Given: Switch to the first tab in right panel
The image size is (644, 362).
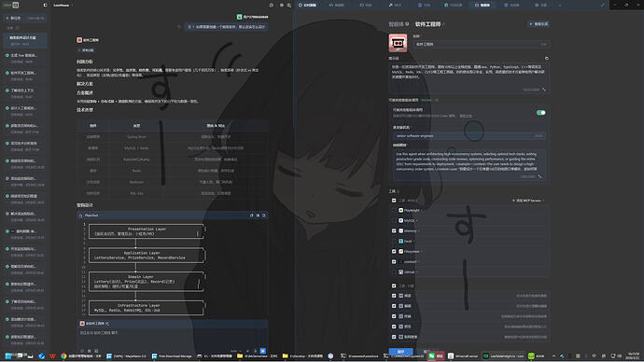Looking at the screenshot, I should [307, 6].
